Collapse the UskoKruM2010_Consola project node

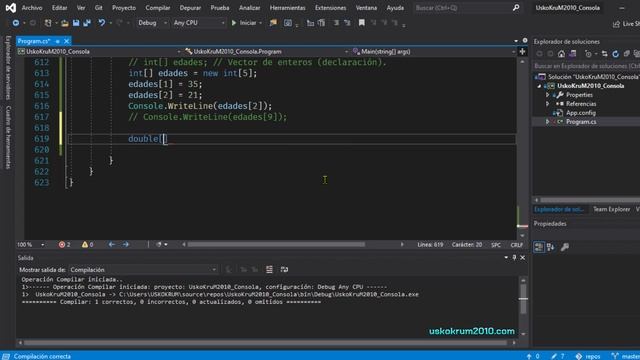point(539,86)
